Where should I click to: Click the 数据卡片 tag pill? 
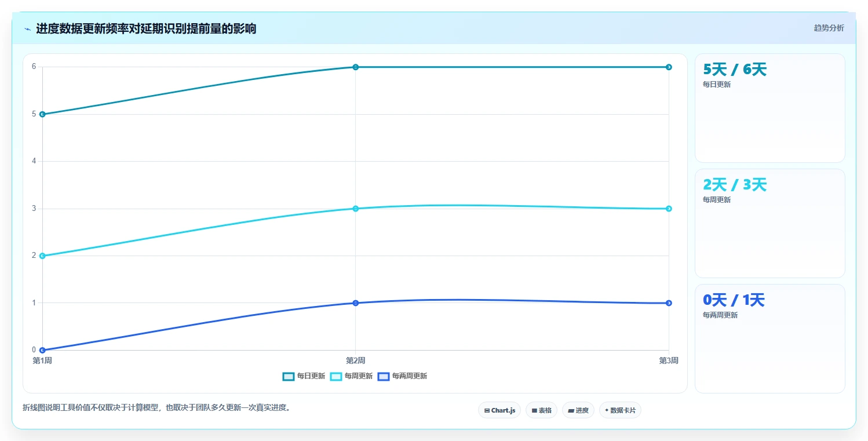620,410
